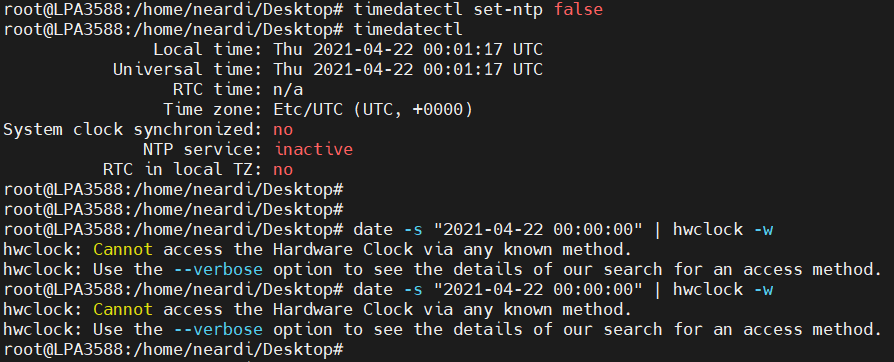Click the Local time value line

(408, 50)
